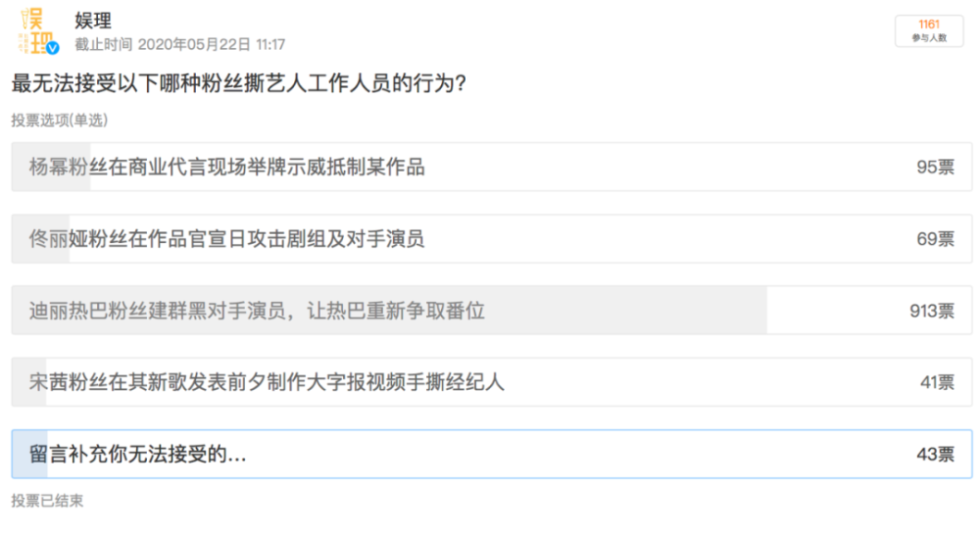Select the 杨幂粉丝 举牌示威 poll option
This screenshot has height=536, width=980.
[x=492, y=167]
